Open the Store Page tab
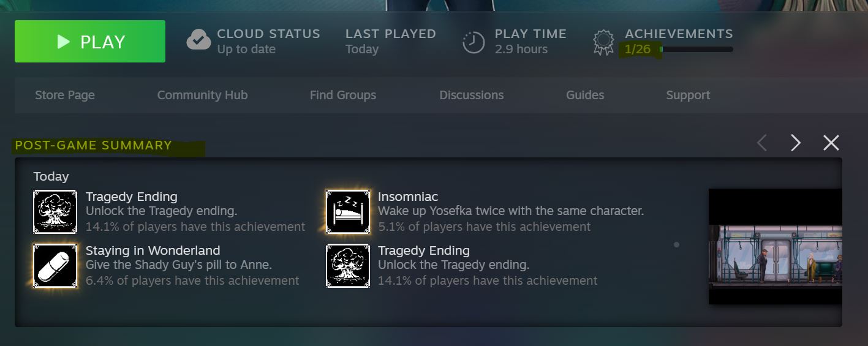 pyautogui.click(x=65, y=95)
